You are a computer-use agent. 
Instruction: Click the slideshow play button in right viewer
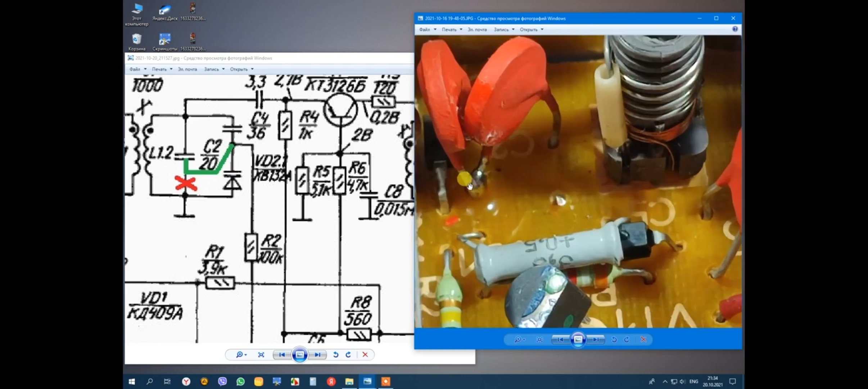578,339
